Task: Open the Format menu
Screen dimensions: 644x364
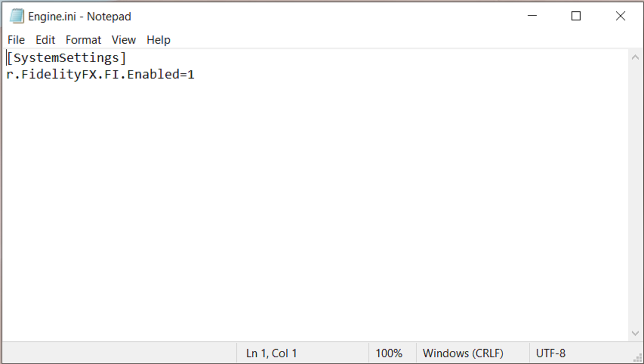Action: click(x=83, y=40)
